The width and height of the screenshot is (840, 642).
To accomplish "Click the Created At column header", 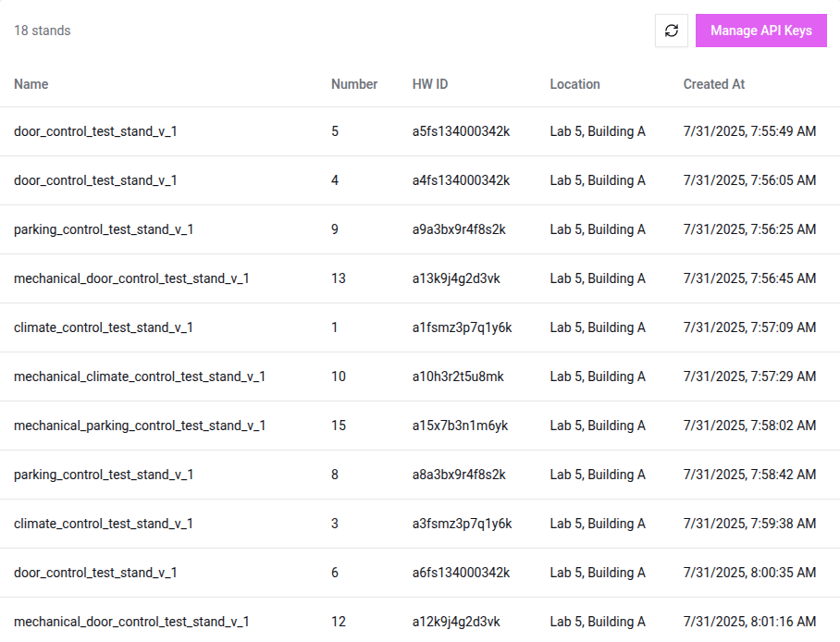I will coord(713,84).
